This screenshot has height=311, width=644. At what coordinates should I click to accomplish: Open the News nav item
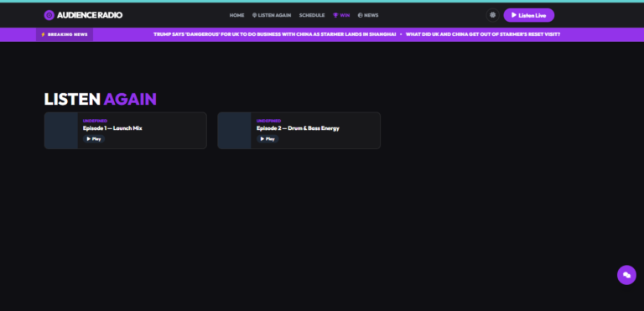[x=368, y=15]
